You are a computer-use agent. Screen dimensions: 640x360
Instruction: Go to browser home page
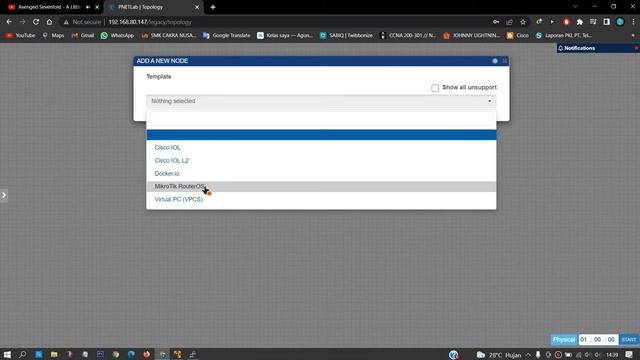point(49,22)
